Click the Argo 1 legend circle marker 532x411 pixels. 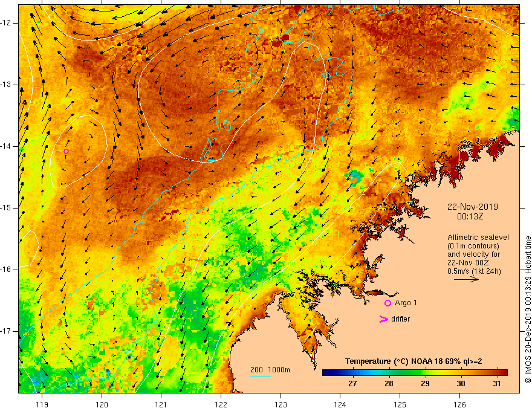pos(388,303)
